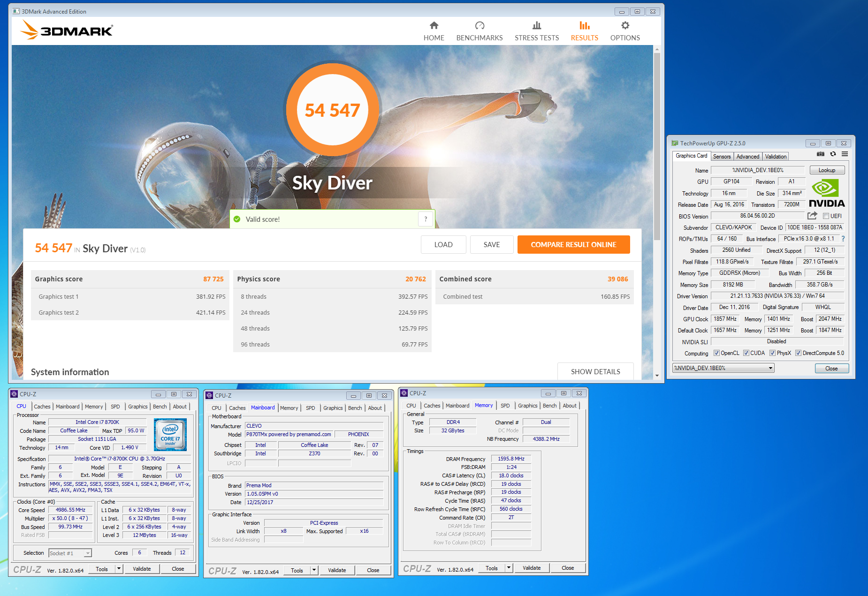Click Validate in the CPU-Z Mainboard window
This screenshot has height=596, width=868.
[x=337, y=570]
